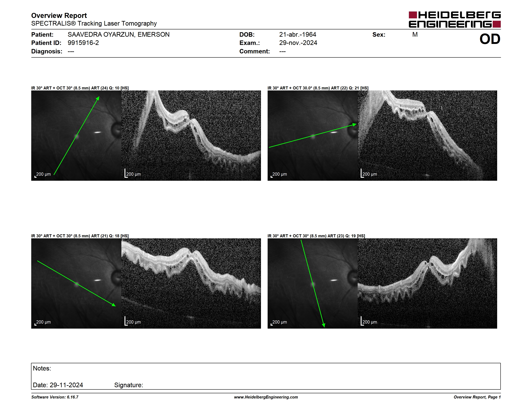Click the bottom-left OCT cross-section image

(191, 283)
